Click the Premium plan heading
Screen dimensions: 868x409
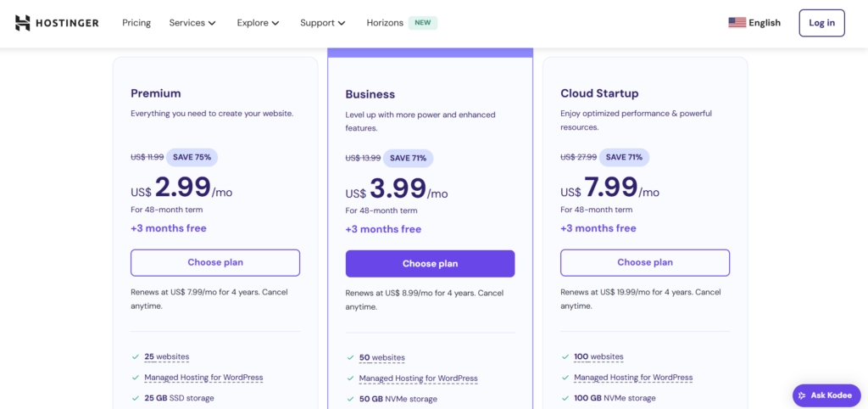pos(156,93)
